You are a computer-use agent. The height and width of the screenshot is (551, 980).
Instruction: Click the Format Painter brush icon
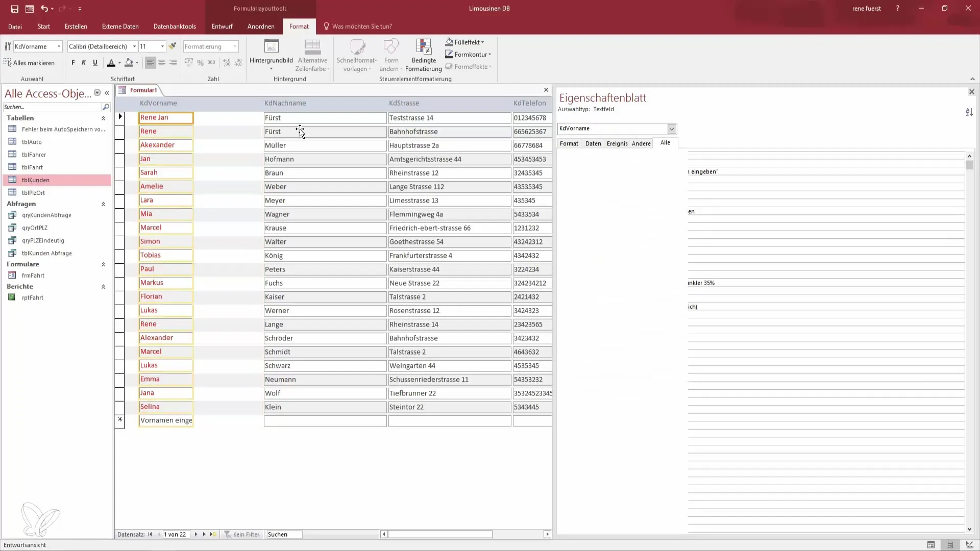pyautogui.click(x=173, y=46)
